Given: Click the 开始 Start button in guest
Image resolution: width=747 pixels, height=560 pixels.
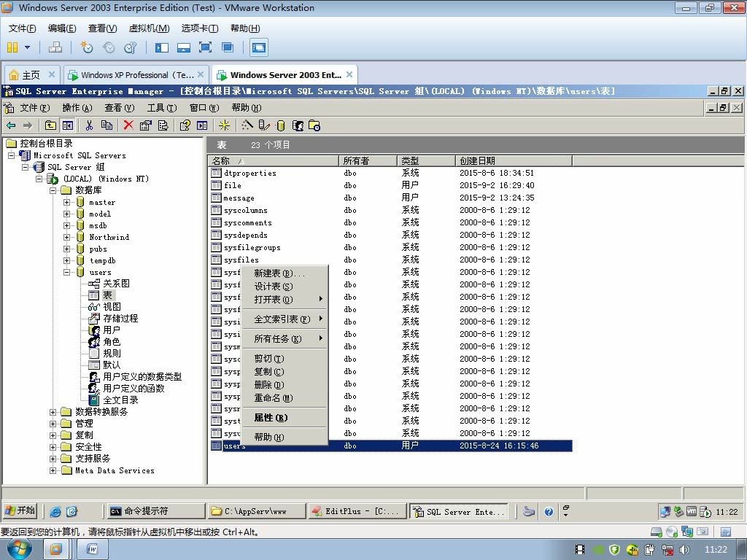Looking at the screenshot, I should tap(20, 511).
